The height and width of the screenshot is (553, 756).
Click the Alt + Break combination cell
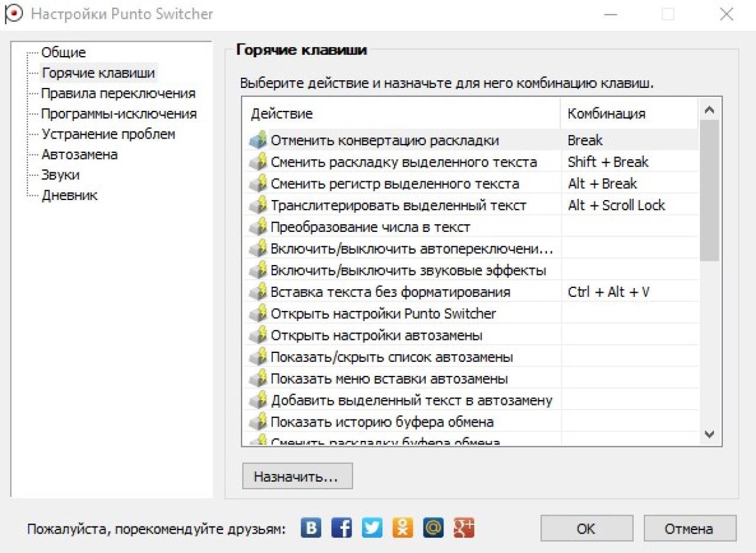pos(629,184)
